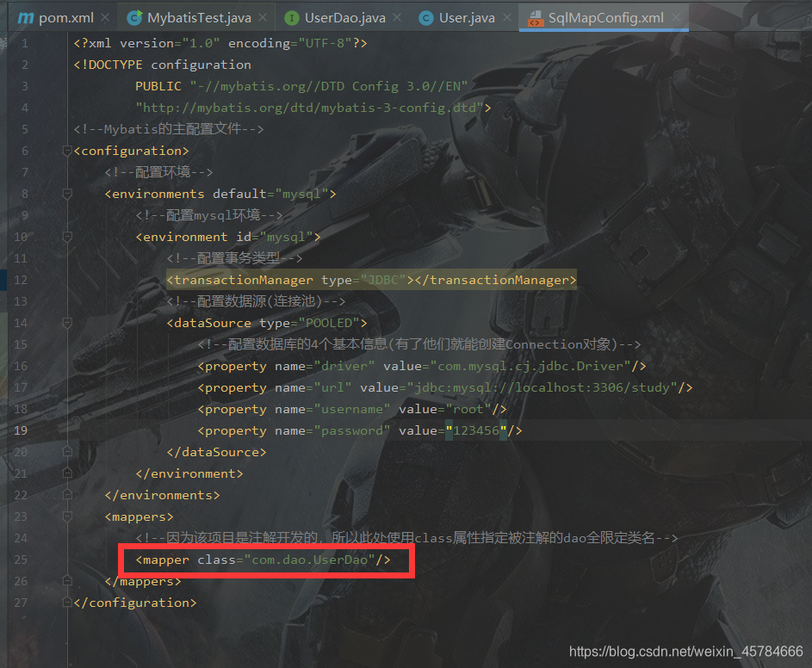The height and width of the screenshot is (668, 812).
Task: Click the opening mappers tag
Action: [139, 516]
